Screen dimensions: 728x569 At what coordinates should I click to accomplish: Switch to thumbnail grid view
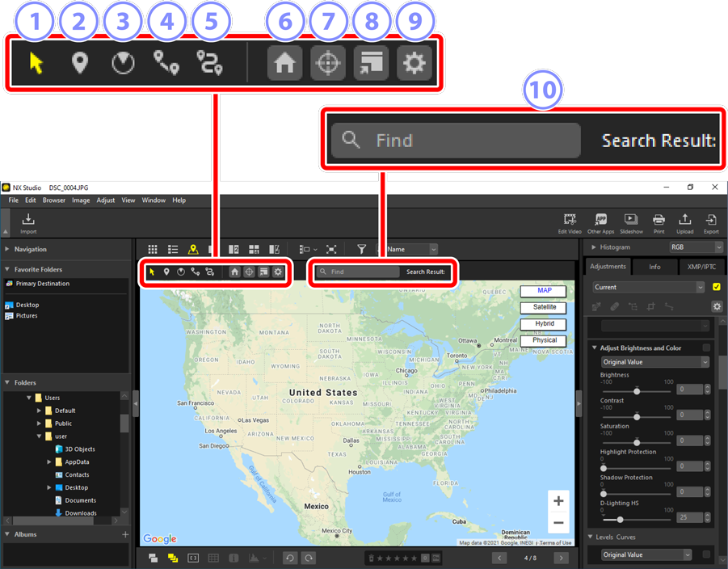pos(153,250)
